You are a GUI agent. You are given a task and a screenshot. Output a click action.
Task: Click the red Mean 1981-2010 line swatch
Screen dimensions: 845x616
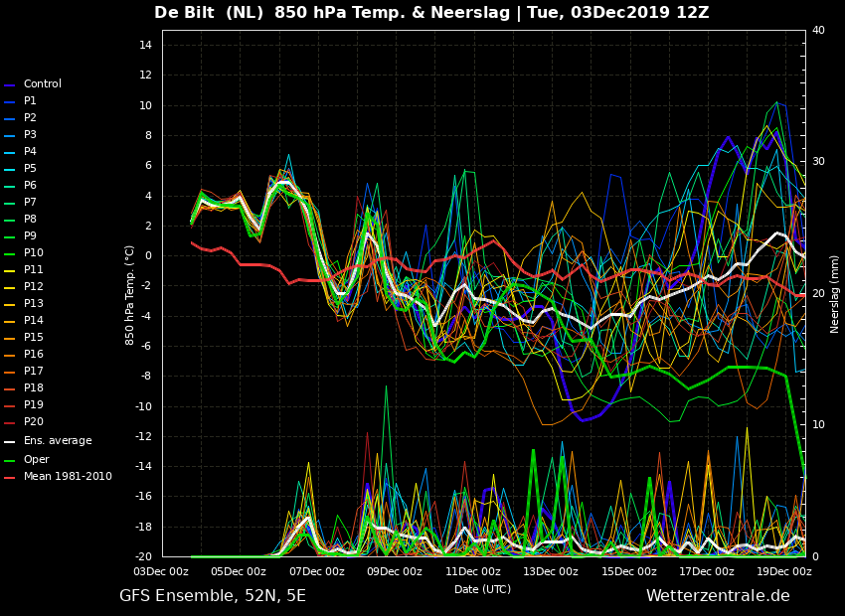tap(10, 478)
